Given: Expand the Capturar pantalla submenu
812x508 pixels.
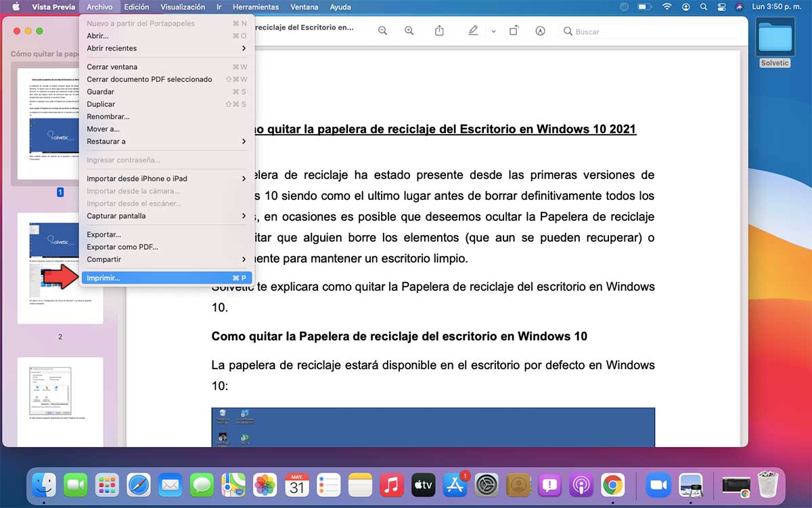Looking at the screenshot, I should click(135, 215).
